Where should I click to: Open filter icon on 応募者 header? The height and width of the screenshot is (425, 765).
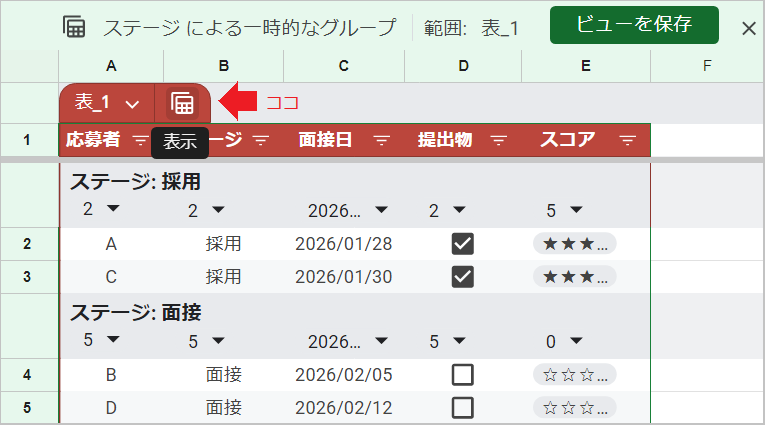pyautogui.click(x=140, y=141)
